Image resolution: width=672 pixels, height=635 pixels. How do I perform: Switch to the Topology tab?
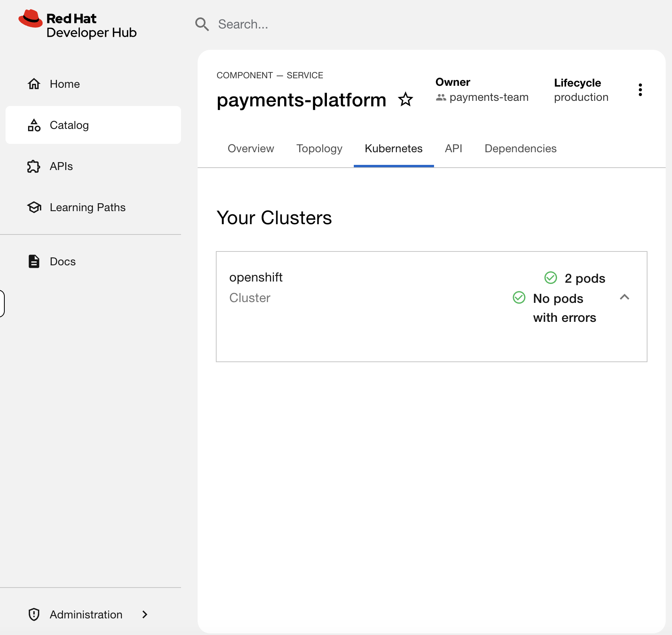(x=319, y=149)
